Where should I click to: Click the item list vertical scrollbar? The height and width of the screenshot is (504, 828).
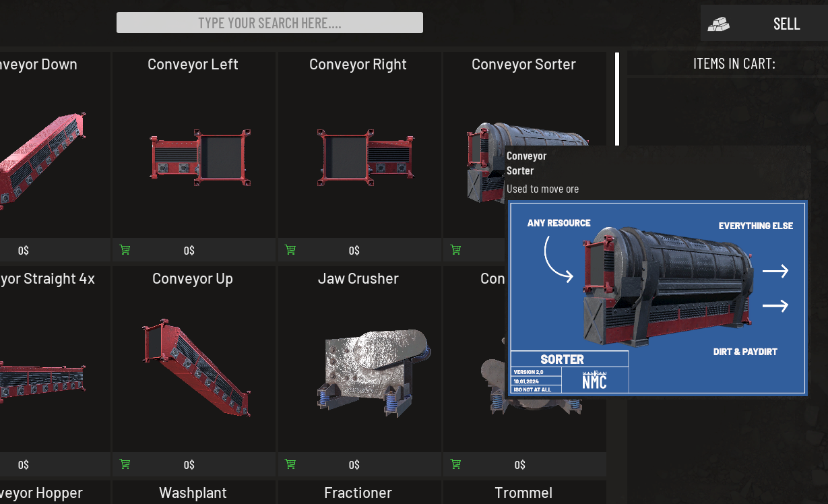[617, 99]
